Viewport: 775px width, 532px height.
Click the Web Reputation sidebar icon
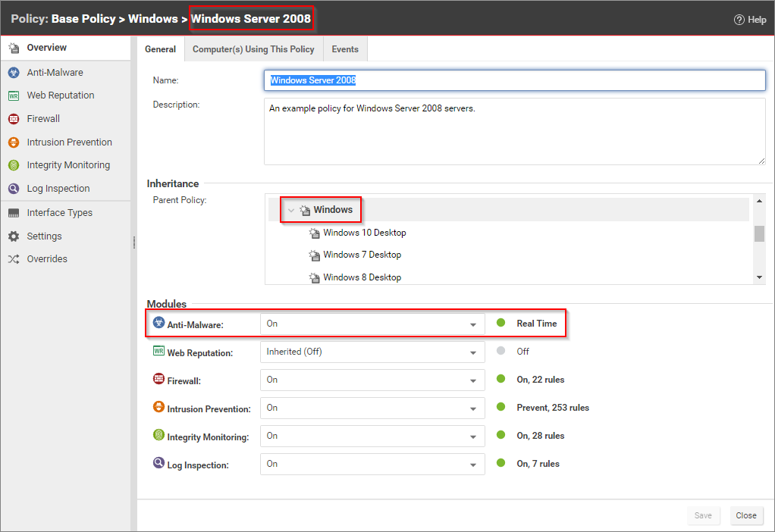(x=13, y=95)
